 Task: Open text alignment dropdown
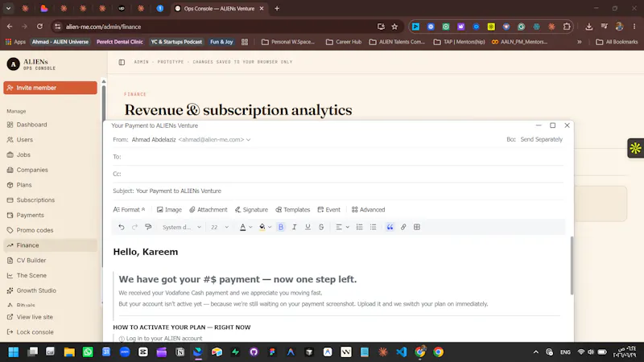click(343, 227)
